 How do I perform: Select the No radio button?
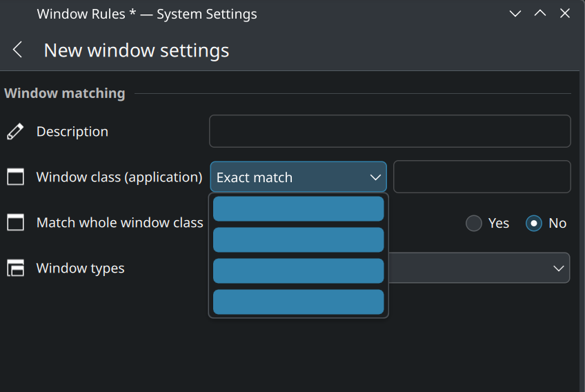click(x=534, y=223)
